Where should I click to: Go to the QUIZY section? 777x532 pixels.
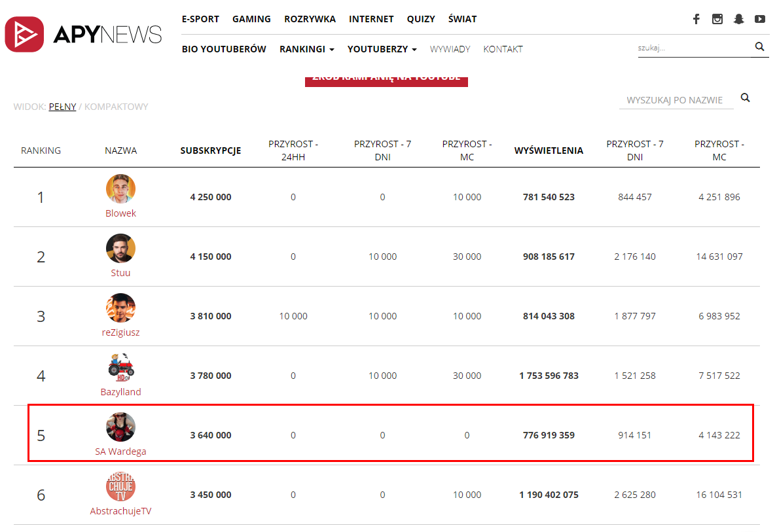pyautogui.click(x=421, y=19)
